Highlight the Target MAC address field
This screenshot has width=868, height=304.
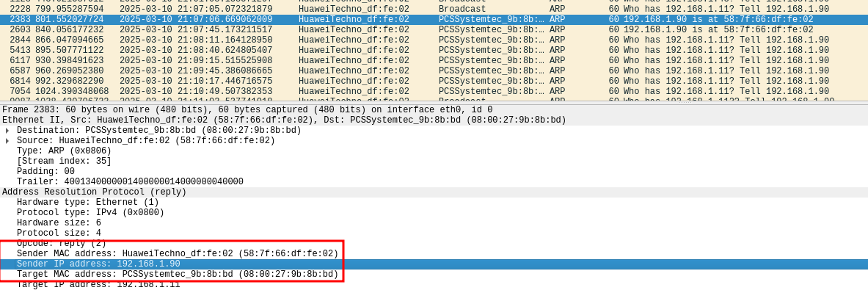(178, 275)
